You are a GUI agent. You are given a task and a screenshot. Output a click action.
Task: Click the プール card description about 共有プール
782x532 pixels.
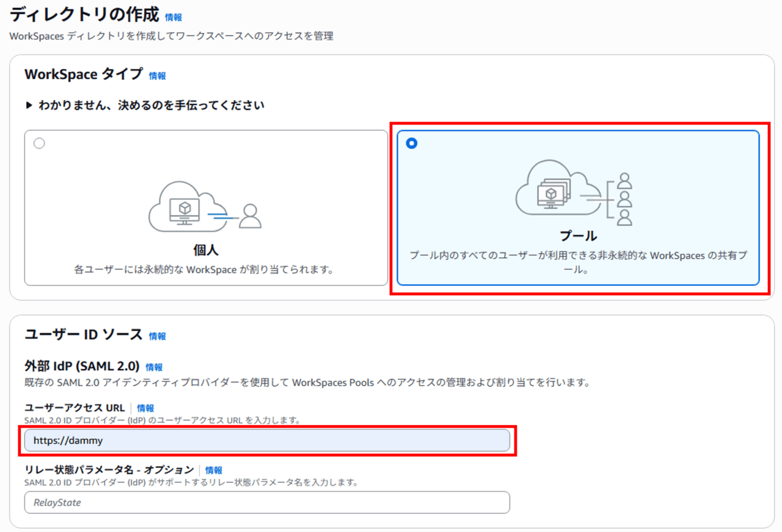pyautogui.click(x=578, y=262)
